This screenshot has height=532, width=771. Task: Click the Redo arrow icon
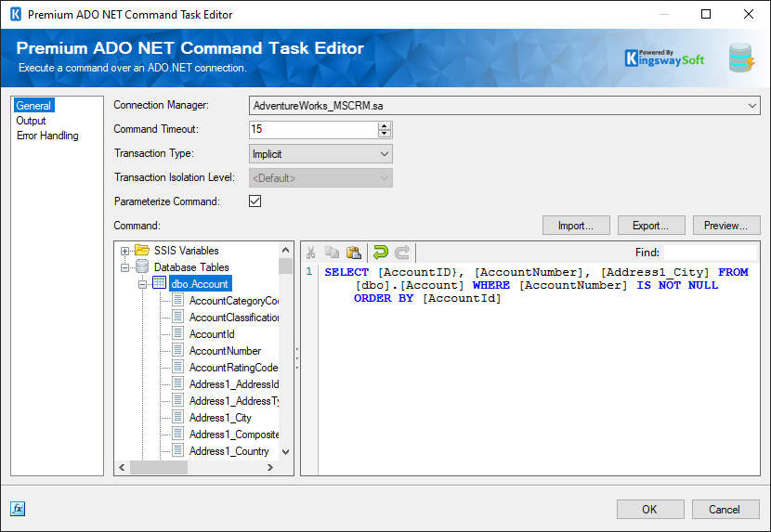tap(402, 252)
